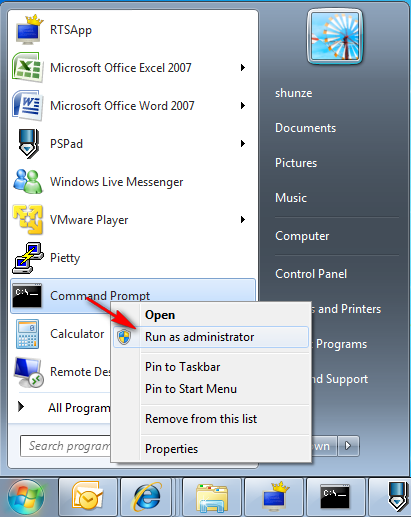Expand VMware Player jump list arrow

tap(243, 220)
